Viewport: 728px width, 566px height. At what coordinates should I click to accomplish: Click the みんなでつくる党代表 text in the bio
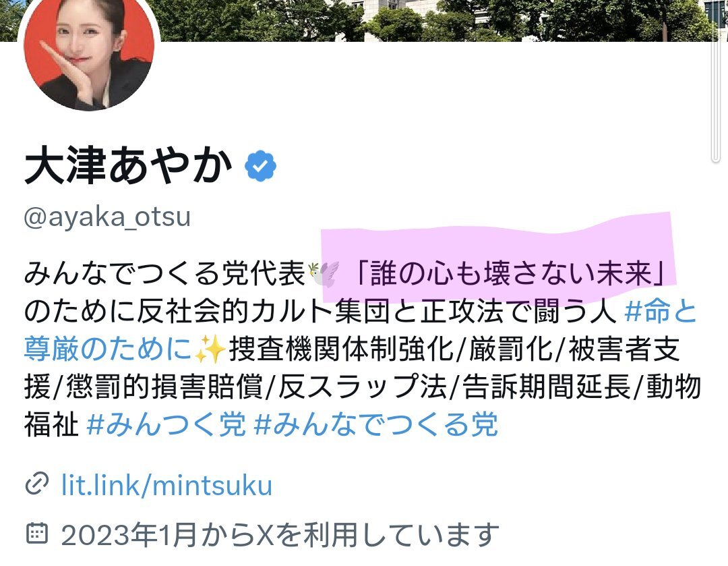pyautogui.click(x=164, y=273)
